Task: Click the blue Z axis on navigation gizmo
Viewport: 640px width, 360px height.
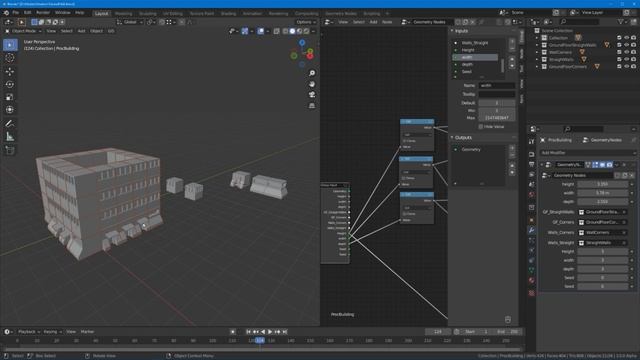Action: [302, 42]
